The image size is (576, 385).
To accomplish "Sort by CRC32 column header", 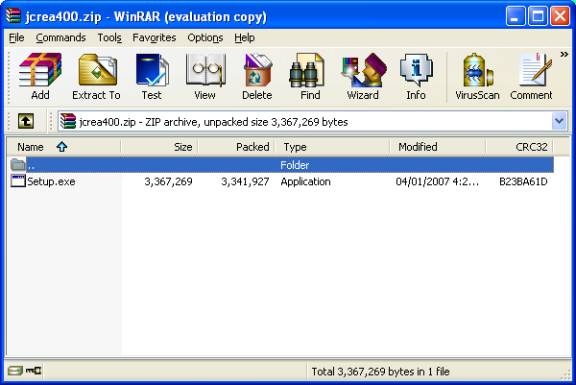I will [519, 147].
